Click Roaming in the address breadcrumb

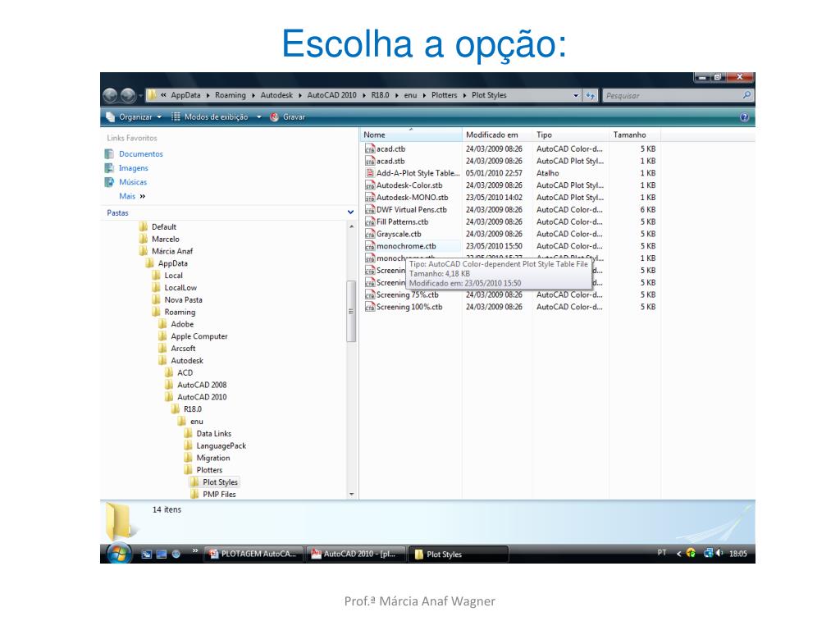231,95
